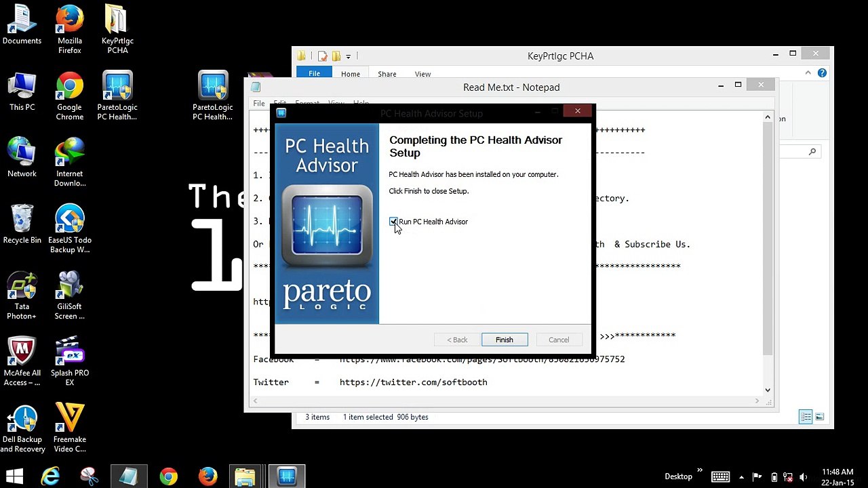Select ParetoLogic PC Health shortcut beside Chrome

pos(117,96)
